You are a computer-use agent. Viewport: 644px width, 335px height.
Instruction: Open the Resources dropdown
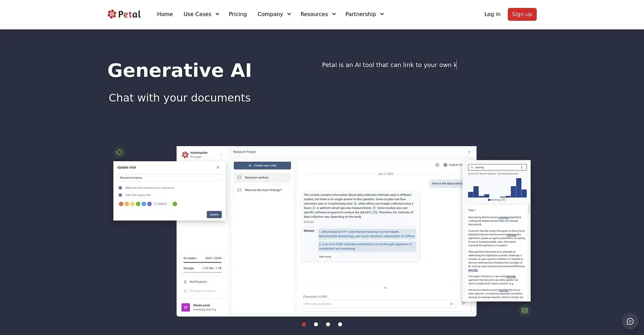[x=318, y=14]
